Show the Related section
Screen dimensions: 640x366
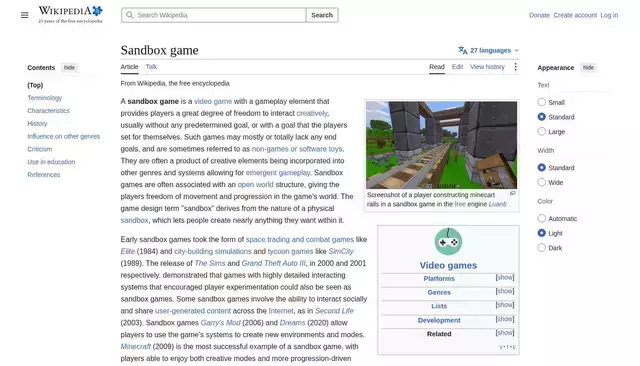pyautogui.click(x=505, y=333)
